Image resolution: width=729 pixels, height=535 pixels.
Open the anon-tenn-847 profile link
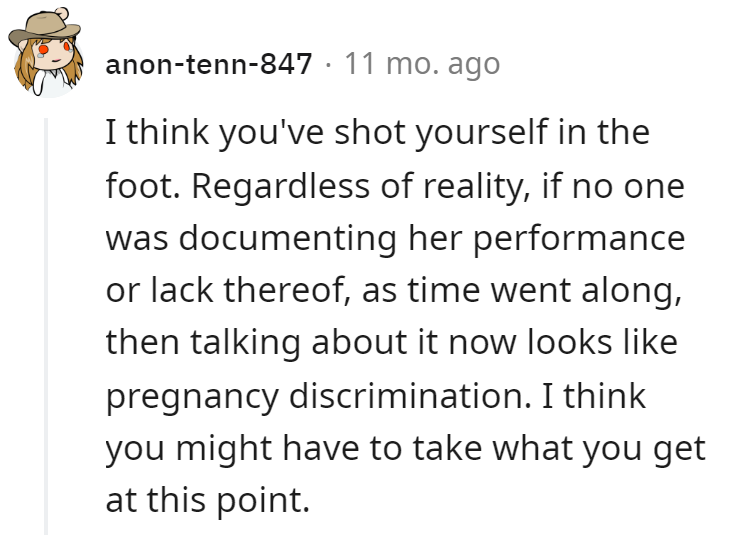[210, 65]
